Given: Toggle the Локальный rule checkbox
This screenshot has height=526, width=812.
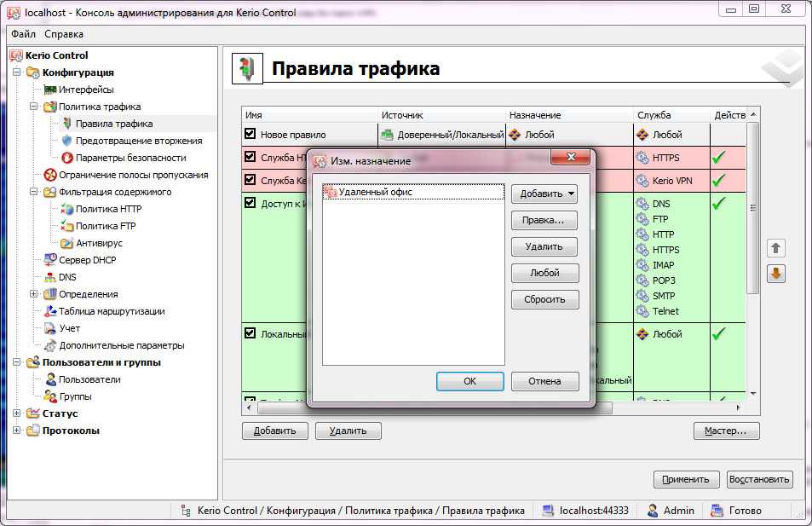Looking at the screenshot, I should click(251, 333).
